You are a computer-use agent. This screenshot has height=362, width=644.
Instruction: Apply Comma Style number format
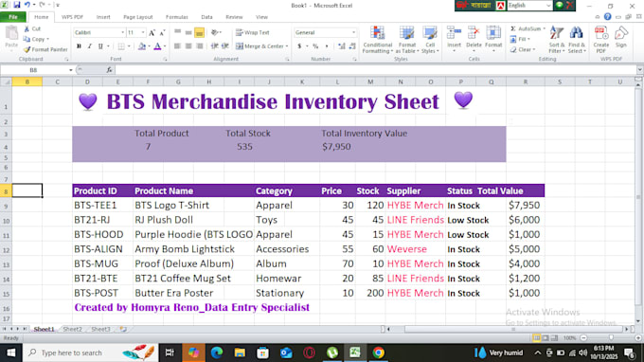[327, 46]
